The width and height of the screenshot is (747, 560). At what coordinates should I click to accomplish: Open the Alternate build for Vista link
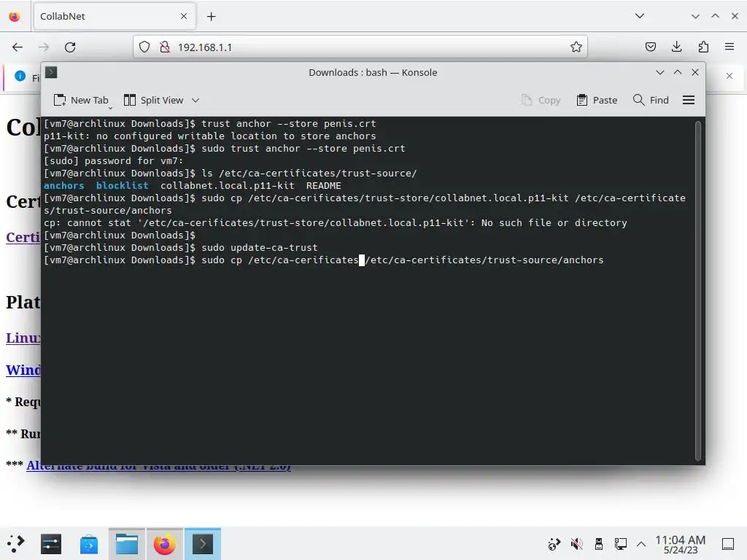click(158, 466)
